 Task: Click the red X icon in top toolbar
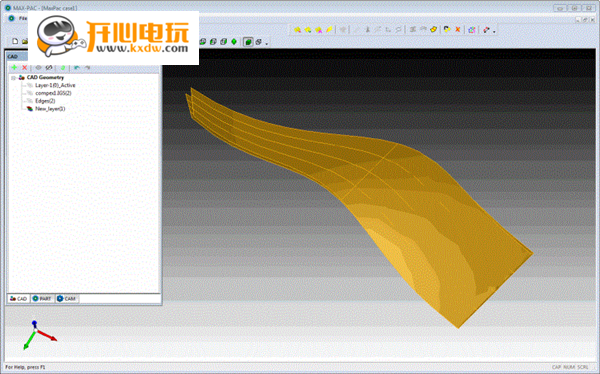(x=458, y=29)
